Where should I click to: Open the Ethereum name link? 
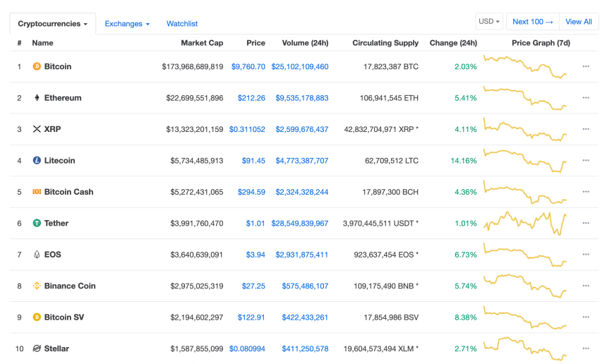(63, 98)
